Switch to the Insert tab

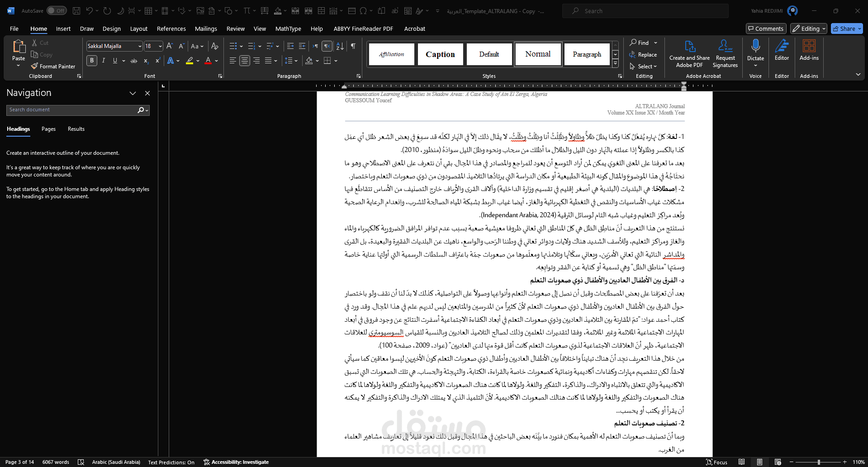point(63,29)
